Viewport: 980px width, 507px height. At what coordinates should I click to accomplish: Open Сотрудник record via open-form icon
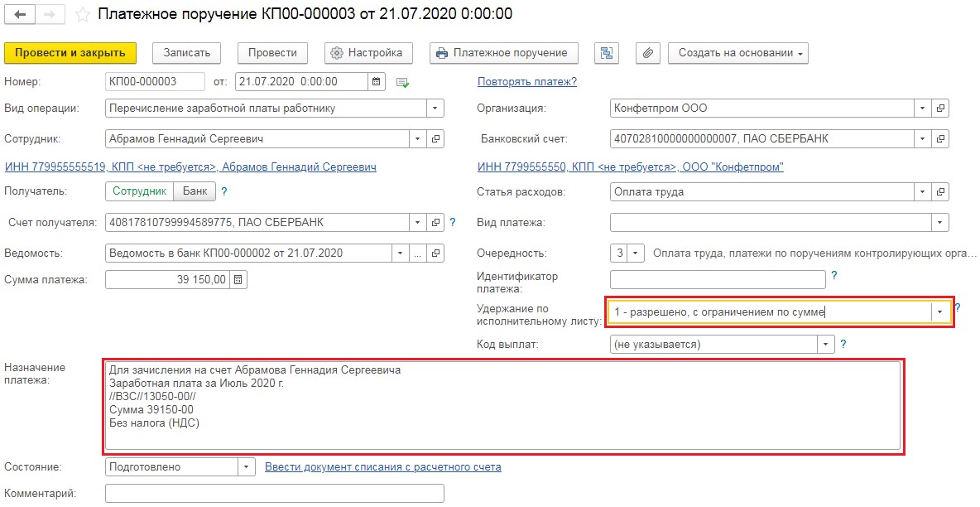pyautogui.click(x=435, y=139)
